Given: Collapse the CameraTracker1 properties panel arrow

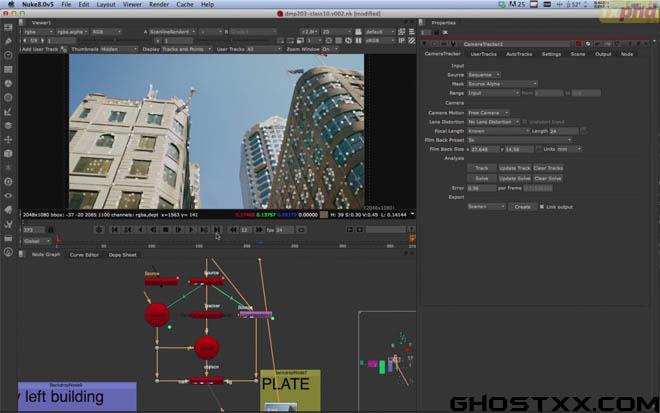Looking at the screenshot, I should [x=424, y=44].
